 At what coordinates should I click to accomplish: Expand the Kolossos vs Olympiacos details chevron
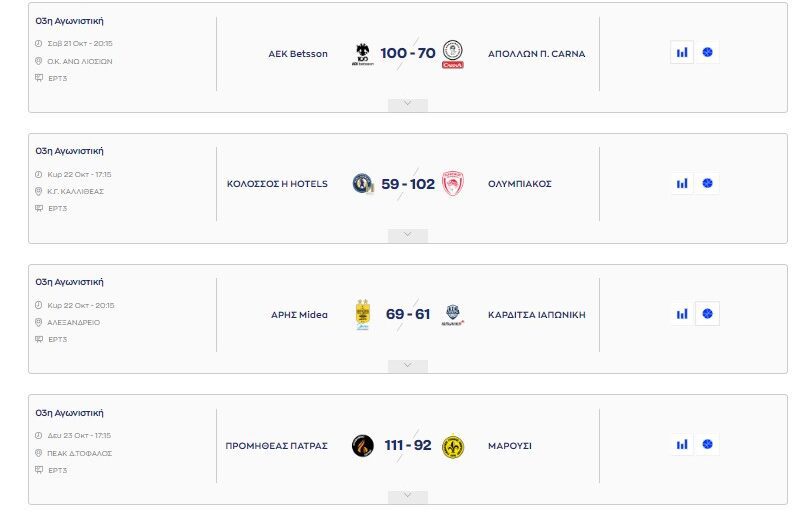pyautogui.click(x=407, y=235)
